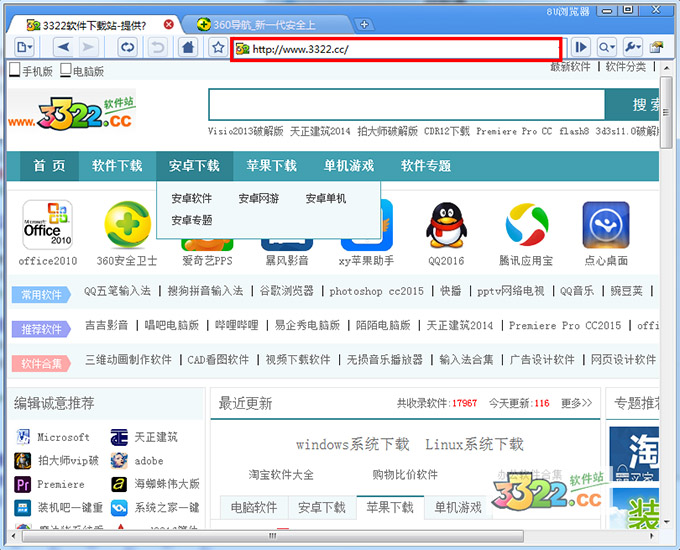Open 腾讯应用宝 app icon
Image resolution: width=680 pixels, height=550 pixels.
(527, 225)
